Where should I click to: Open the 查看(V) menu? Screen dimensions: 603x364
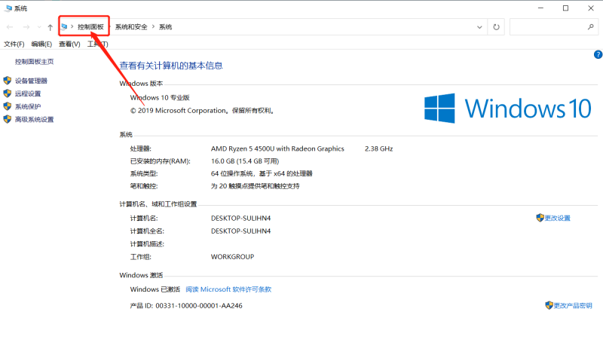point(69,44)
